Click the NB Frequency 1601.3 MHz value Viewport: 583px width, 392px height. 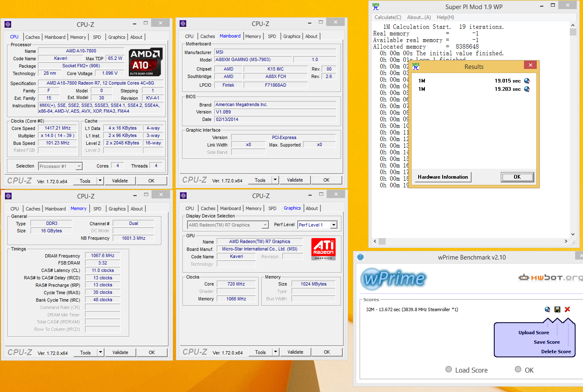click(134, 238)
